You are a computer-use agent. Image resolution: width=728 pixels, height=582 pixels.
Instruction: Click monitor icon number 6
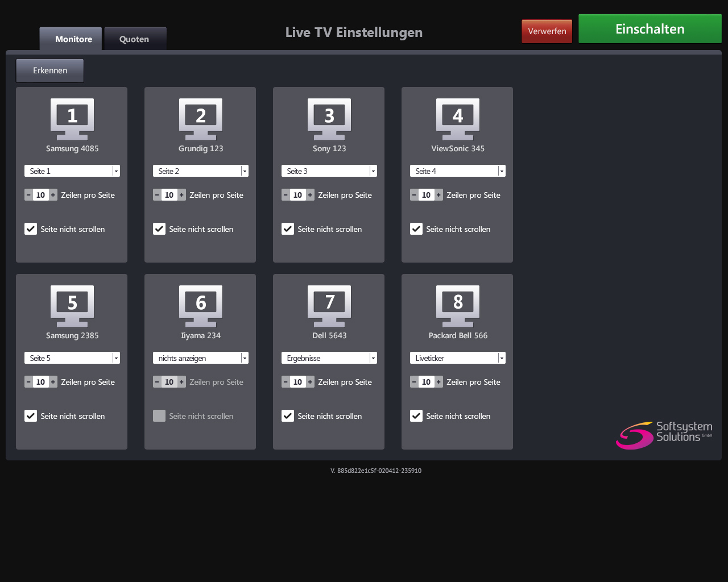click(x=201, y=306)
